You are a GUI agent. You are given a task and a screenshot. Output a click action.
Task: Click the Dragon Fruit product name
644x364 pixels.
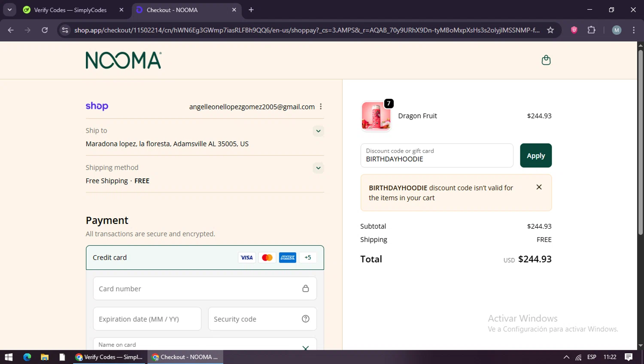pyautogui.click(x=417, y=116)
